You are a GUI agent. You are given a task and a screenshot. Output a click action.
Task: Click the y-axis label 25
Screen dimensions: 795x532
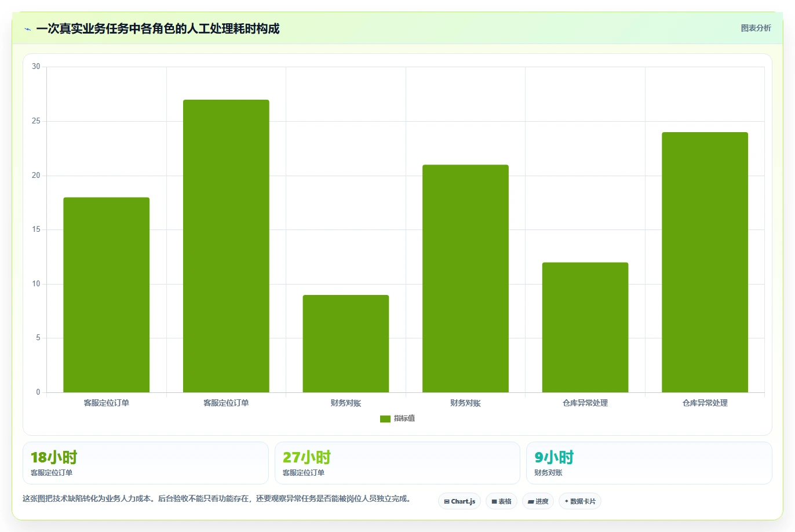click(36, 121)
